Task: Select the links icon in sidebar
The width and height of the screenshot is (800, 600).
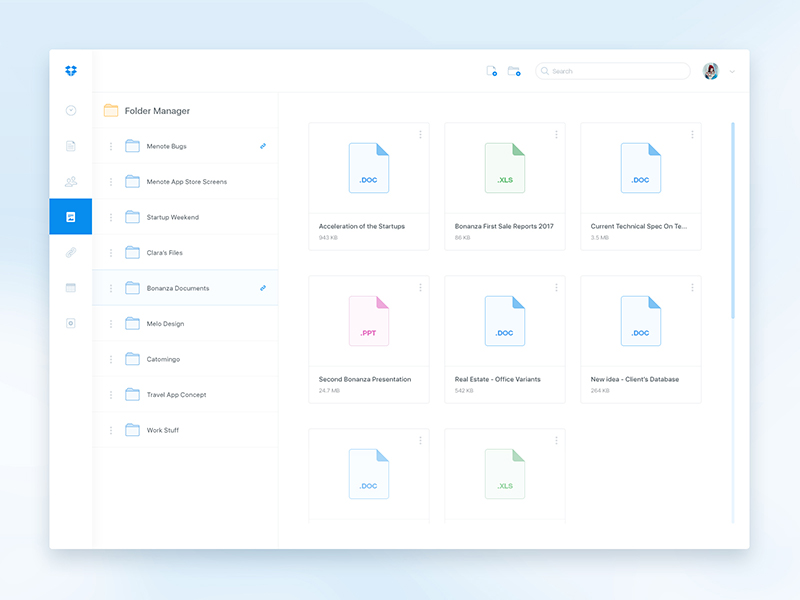Action: [71, 252]
